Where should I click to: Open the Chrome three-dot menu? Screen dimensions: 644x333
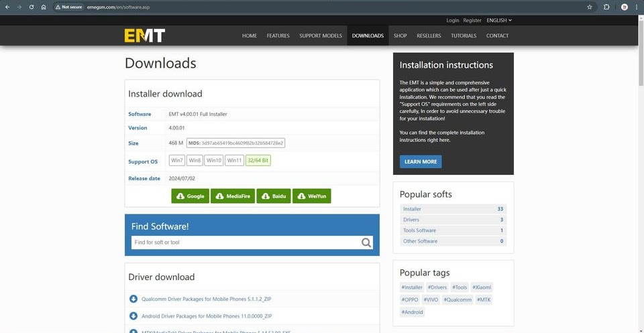(x=637, y=7)
